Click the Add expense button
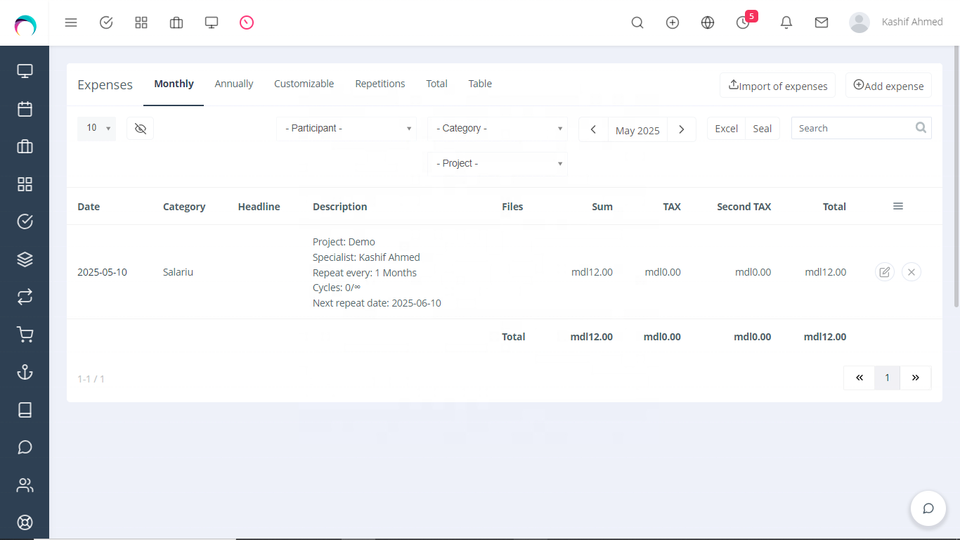The height and width of the screenshot is (540, 960). click(888, 86)
